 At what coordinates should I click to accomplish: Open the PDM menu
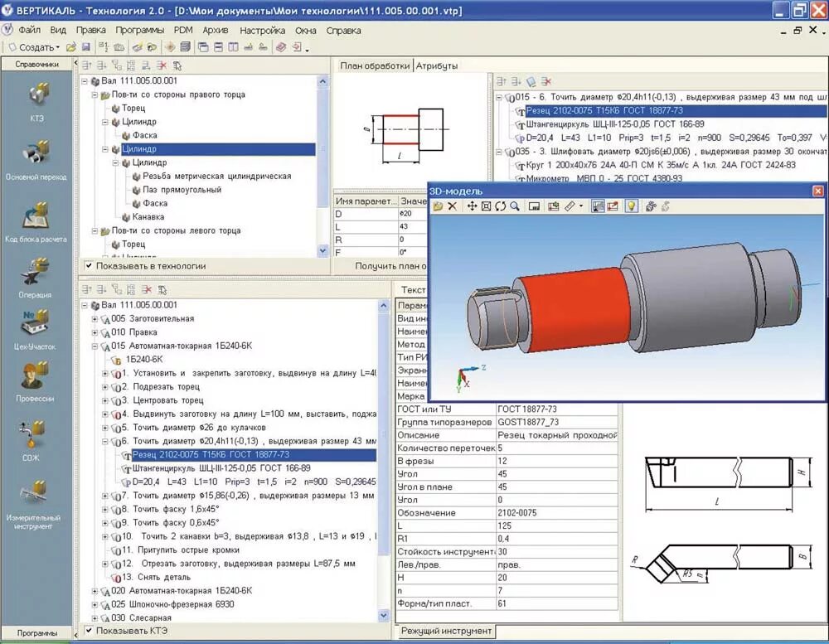tap(183, 30)
